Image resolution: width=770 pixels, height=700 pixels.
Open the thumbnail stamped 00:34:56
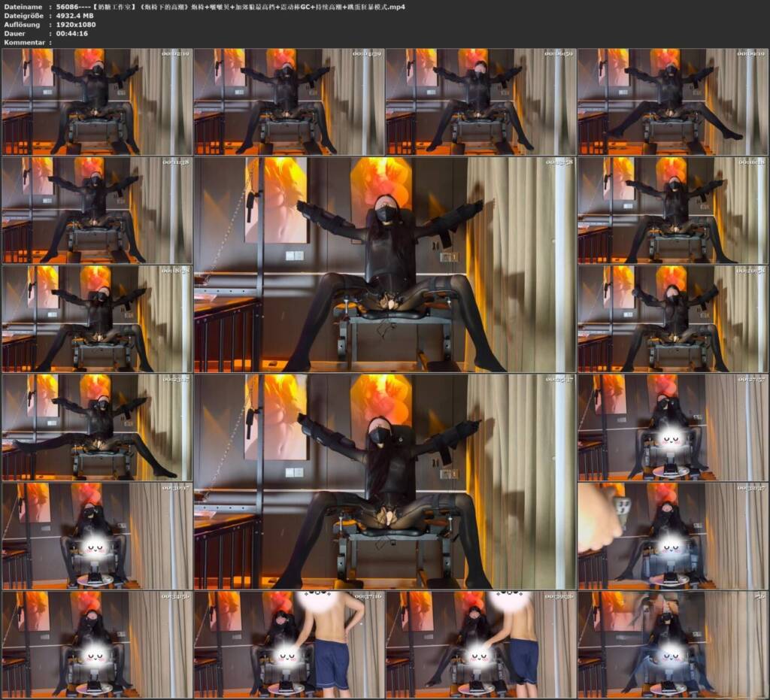pyautogui.click(x=97, y=644)
